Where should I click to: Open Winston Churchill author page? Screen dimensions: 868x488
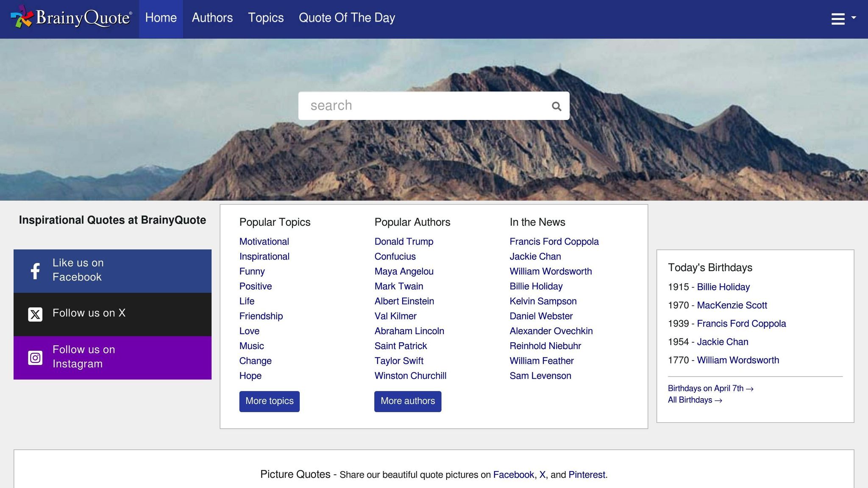[410, 376]
